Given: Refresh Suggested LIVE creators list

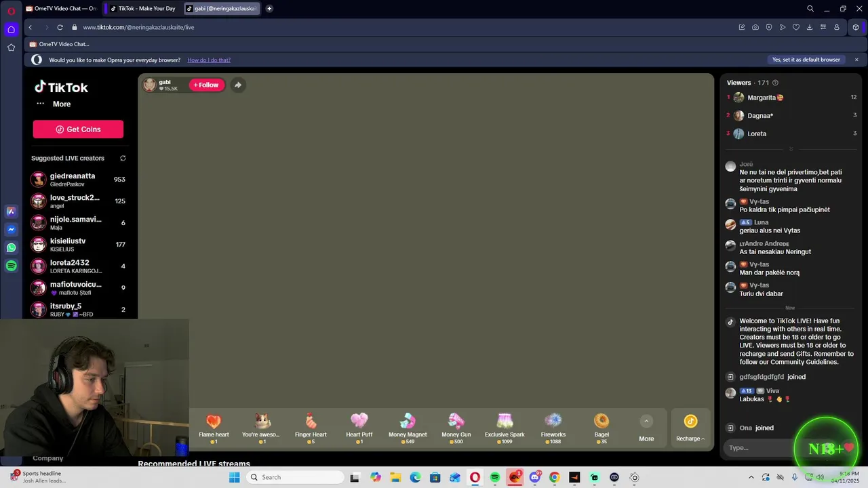Looking at the screenshot, I should [123, 158].
